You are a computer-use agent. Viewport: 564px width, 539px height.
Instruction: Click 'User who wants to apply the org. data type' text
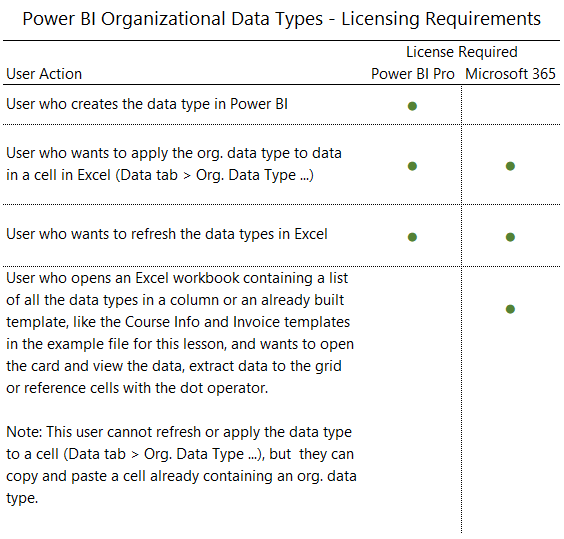(174, 165)
